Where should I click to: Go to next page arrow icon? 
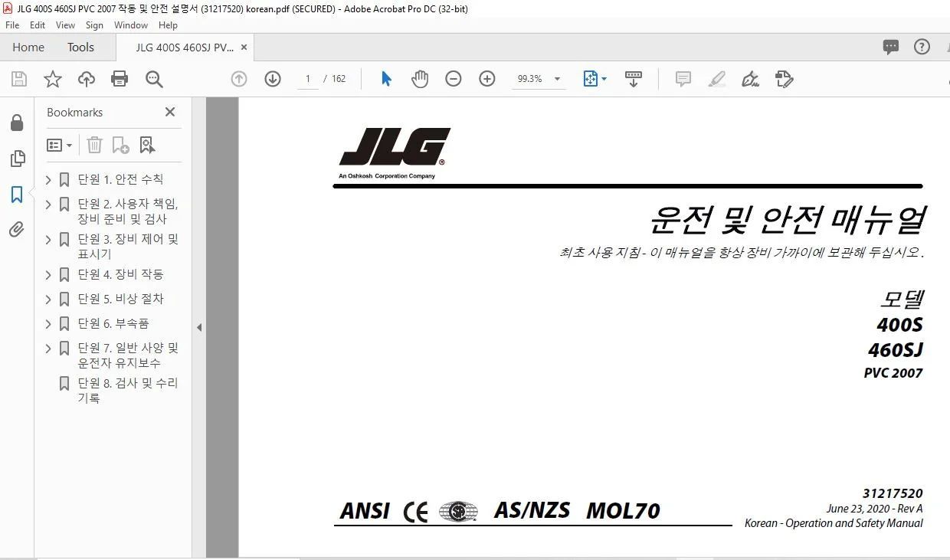pyautogui.click(x=273, y=79)
